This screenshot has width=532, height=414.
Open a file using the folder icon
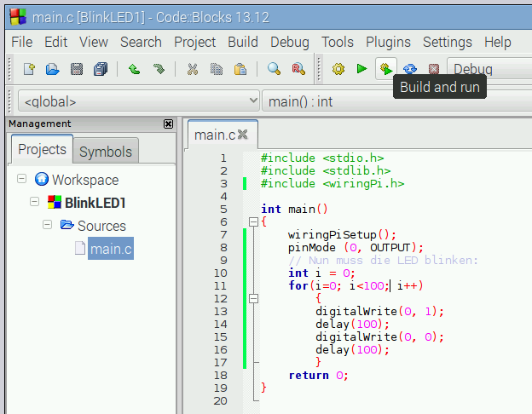pos(53,69)
